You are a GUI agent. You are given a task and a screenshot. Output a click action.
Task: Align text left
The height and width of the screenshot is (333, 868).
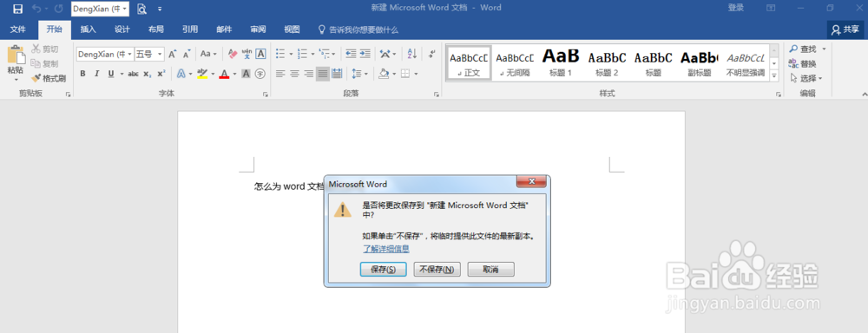coord(280,74)
